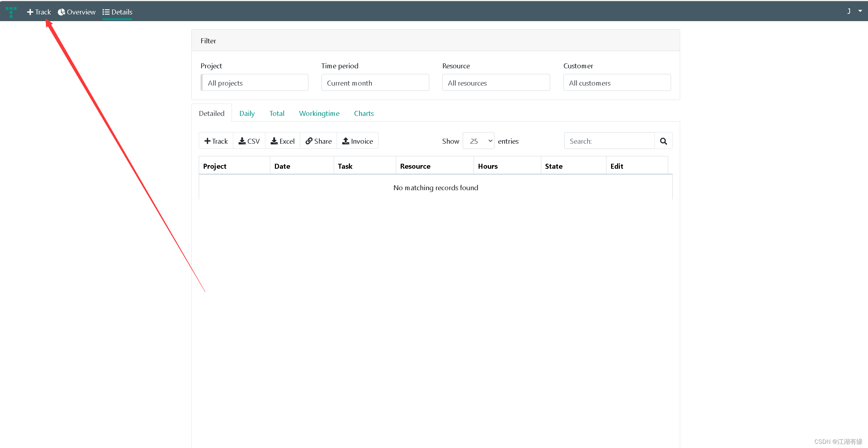Viewport: 868px width, 448px height.
Task: Open the 25 entries count dropdown
Action: [x=479, y=141]
